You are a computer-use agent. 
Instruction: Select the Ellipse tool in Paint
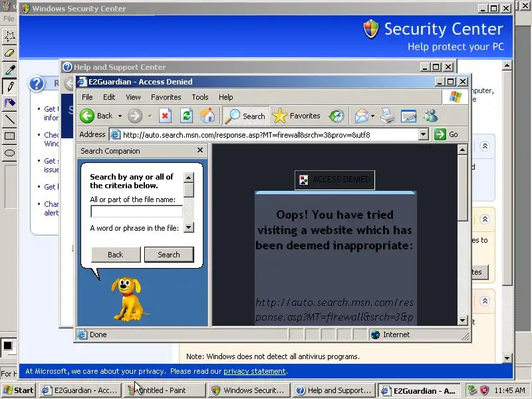tap(9, 153)
